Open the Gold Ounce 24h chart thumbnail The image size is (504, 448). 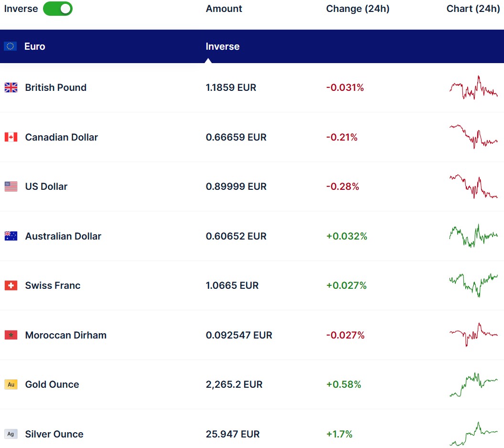point(473,384)
